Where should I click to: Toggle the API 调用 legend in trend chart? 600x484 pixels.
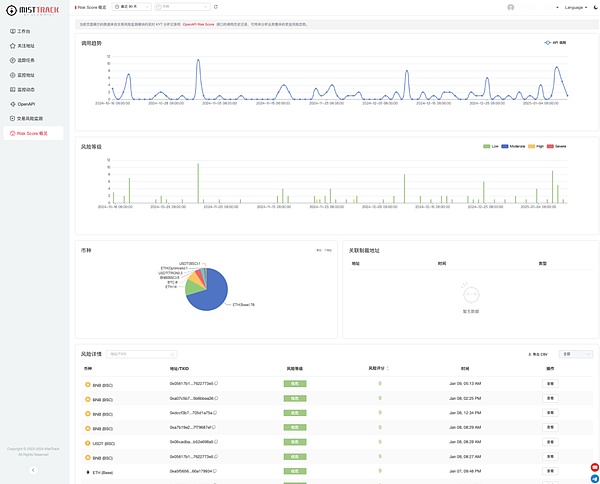coord(555,43)
